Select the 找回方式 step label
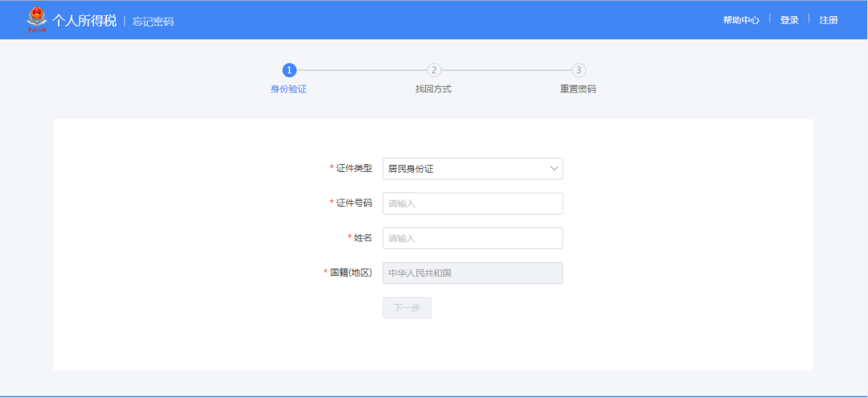This screenshot has width=868, height=398. click(433, 89)
